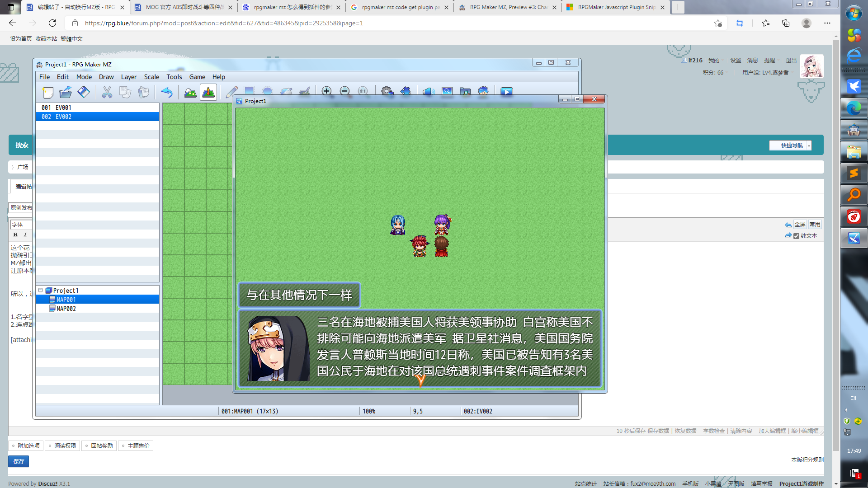Viewport: 868px width, 488px height.
Task: Click the user avatar thumbnail
Action: (811, 66)
